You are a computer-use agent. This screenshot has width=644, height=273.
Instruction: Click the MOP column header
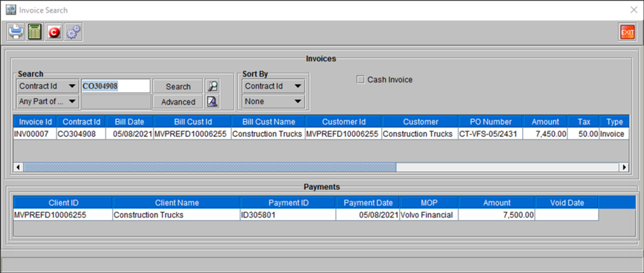pos(429,203)
